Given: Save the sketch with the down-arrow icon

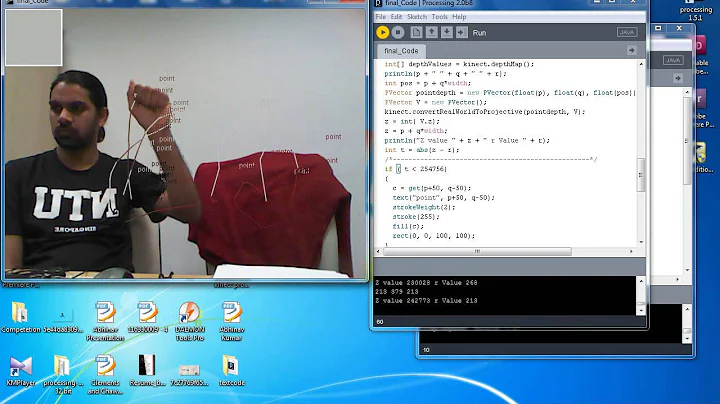Looking at the screenshot, I should 446,32.
